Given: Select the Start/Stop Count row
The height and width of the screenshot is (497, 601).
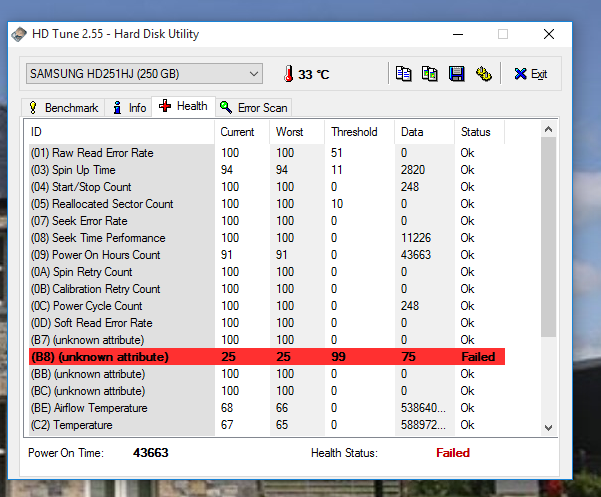Looking at the screenshot, I should click(267, 187).
